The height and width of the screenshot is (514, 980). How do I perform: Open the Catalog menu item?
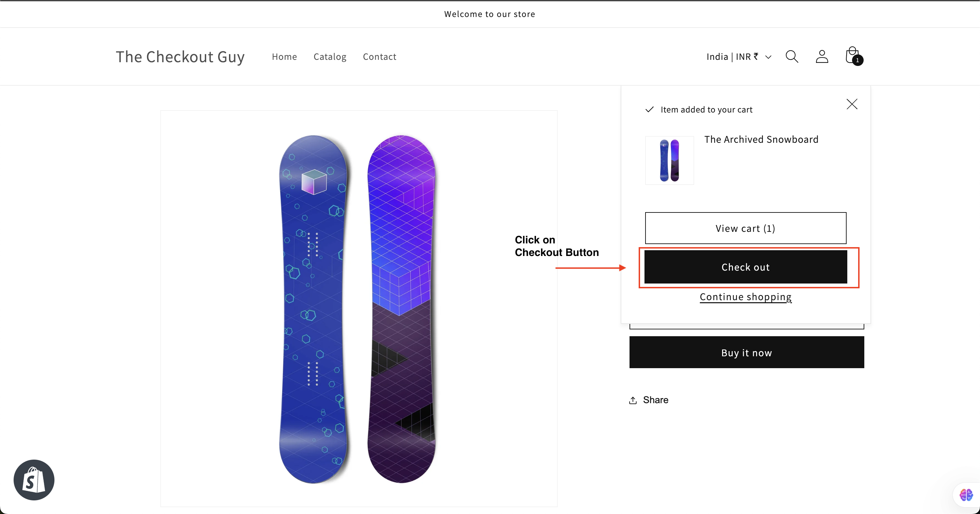coord(330,57)
